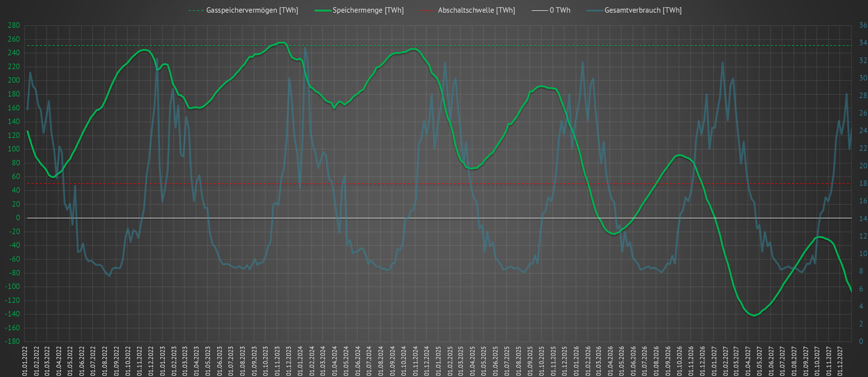This screenshot has width=868, height=377.
Task: Click blue-grey legend marker for Gesamtverbrauch
Action: click(x=595, y=10)
